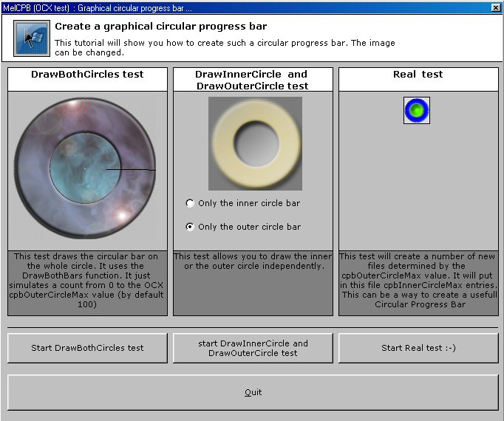Screen dimensions: 504x421
Task: Click the tutorial intro text under heading
Action: click(225, 48)
